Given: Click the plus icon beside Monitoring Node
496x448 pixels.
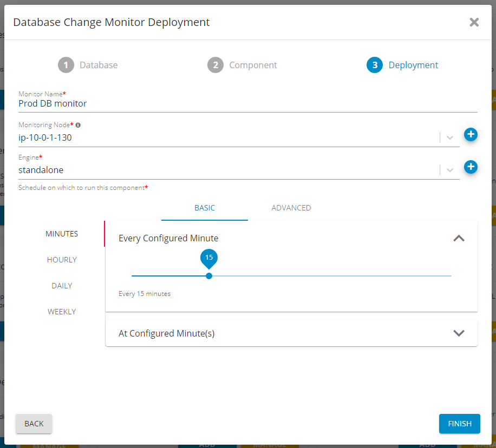Looking at the screenshot, I should point(471,134).
